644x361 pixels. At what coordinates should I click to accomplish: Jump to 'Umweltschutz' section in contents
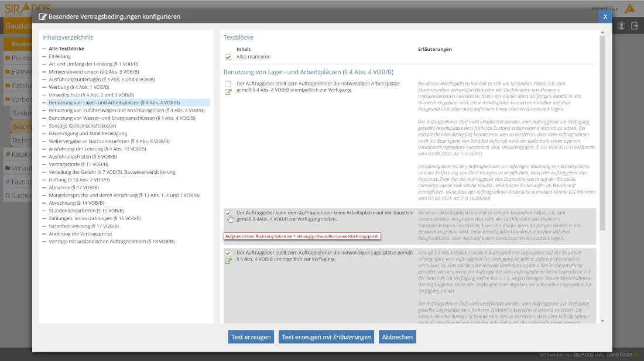click(83, 95)
